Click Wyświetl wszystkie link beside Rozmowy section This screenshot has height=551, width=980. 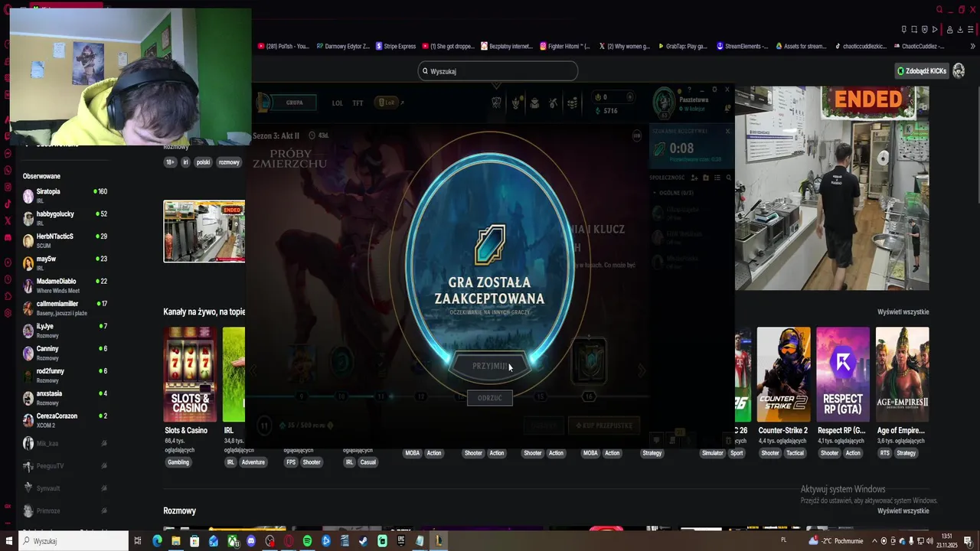coord(903,510)
